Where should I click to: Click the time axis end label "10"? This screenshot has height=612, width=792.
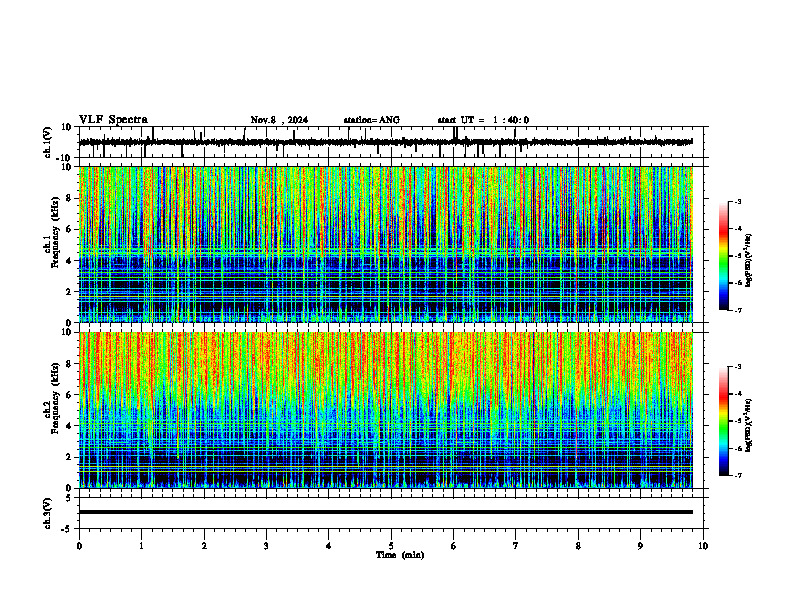tap(703, 546)
